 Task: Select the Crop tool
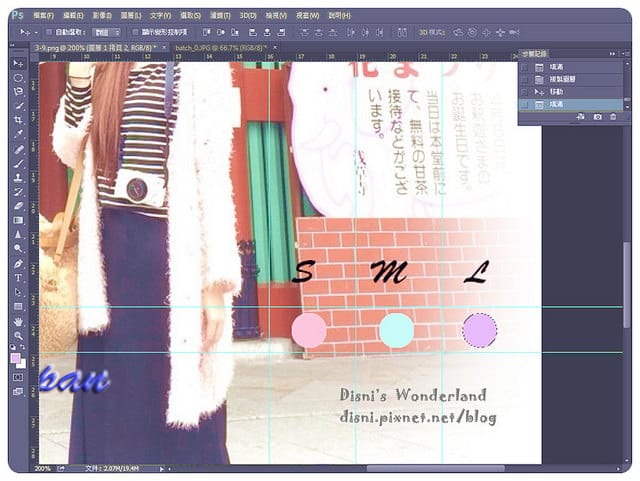click(x=18, y=120)
